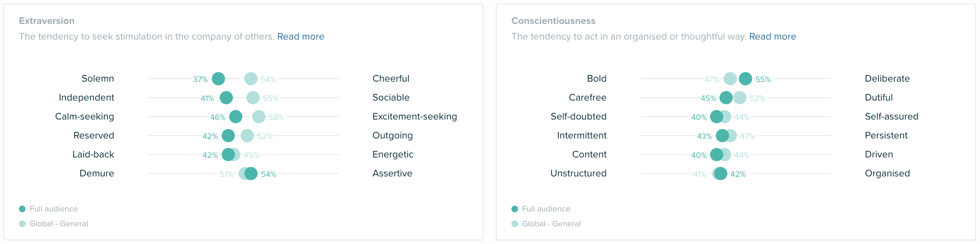Click the 47% Global dot on Bold row
The image size is (980, 244).
[x=730, y=79]
